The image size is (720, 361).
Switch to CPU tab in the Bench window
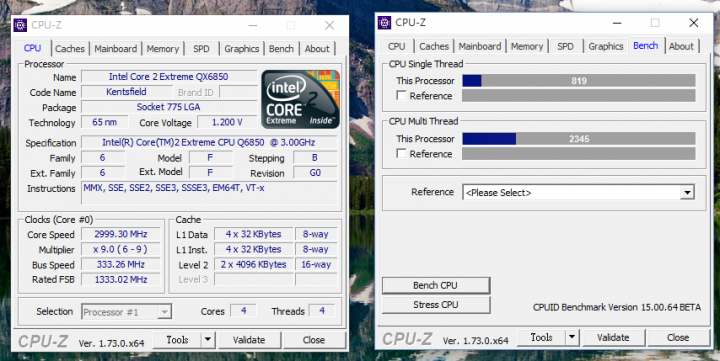coord(396,46)
